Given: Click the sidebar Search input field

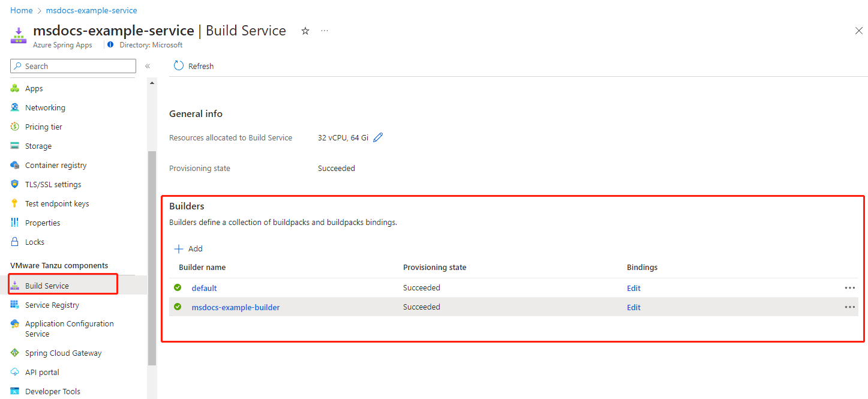Looking at the screenshot, I should pyautogui.click(x=73, y=66).
